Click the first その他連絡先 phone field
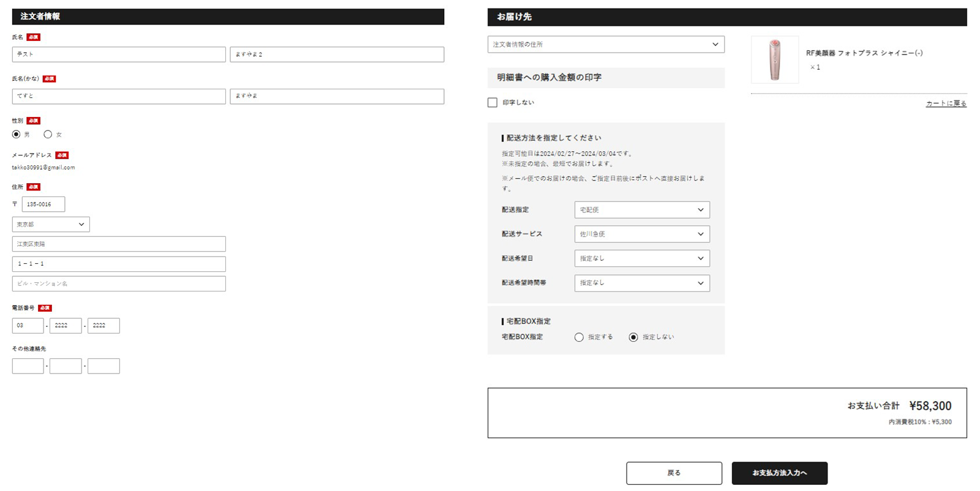Viewport: 980px width, 491px height. click(x=28, y=366)
